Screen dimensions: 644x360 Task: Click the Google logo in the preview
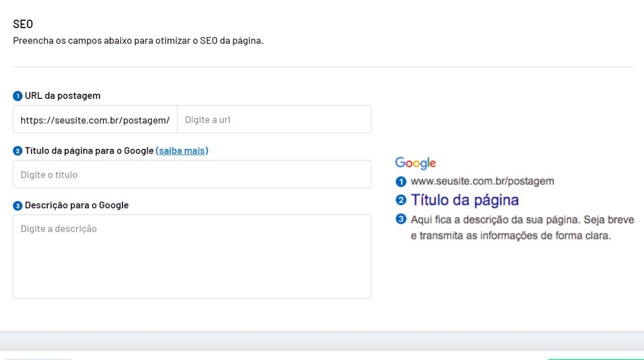coord(415,163)
